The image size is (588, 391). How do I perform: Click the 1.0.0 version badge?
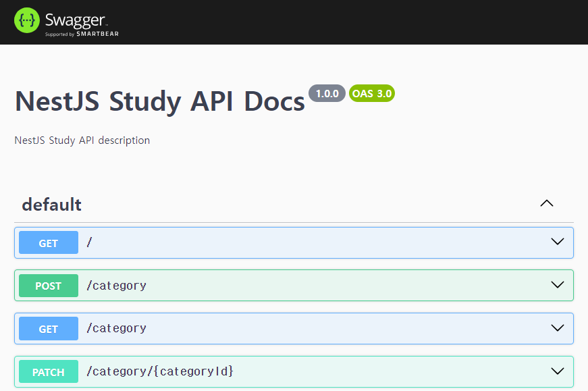(x=327, y=93)
